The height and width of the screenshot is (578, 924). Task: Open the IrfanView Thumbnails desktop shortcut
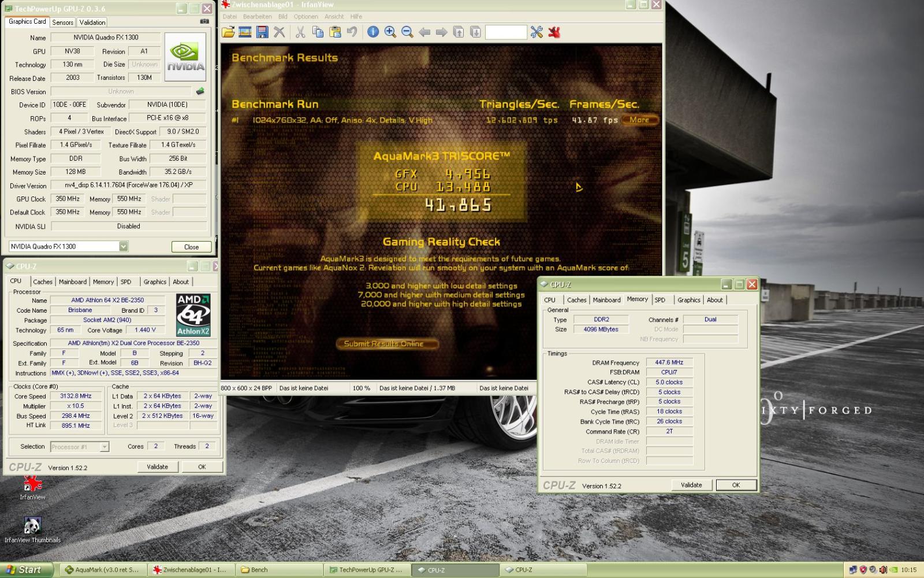[x=32, y=530]
